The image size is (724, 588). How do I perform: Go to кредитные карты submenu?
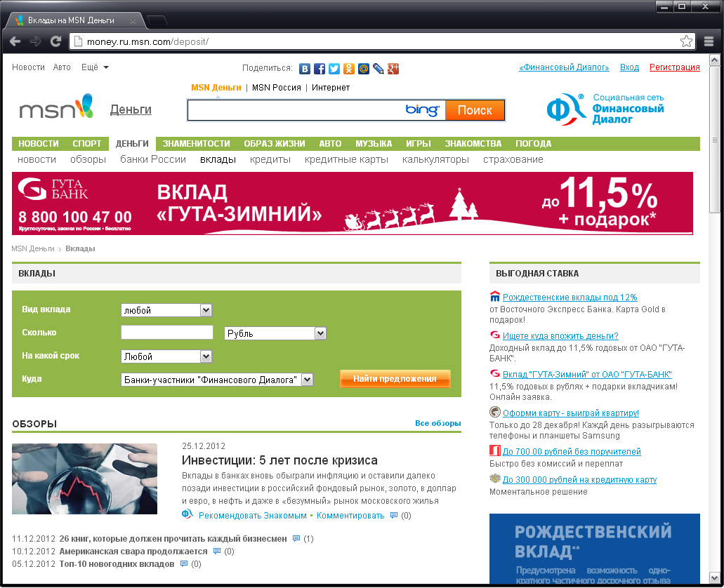tap(346, 159)
